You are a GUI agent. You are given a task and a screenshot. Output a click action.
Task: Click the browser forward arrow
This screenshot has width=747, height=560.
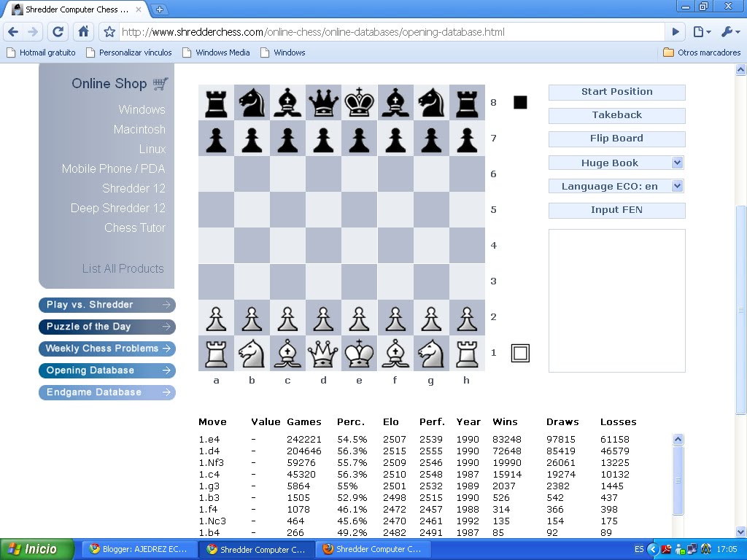point(33,32)
